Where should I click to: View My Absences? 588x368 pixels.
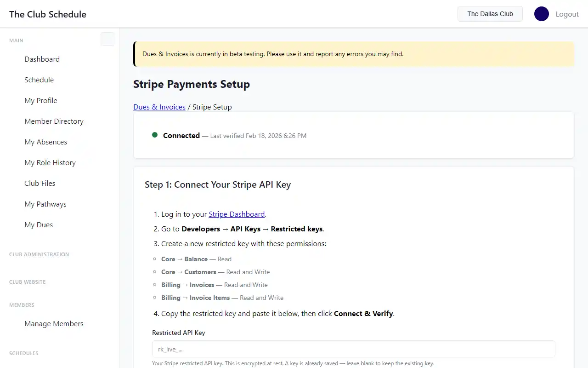coord(45,142)
